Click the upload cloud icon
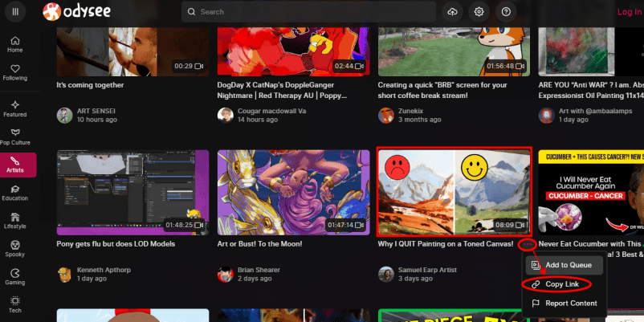This screenshot has height=322, width=644. click(453, 12)
